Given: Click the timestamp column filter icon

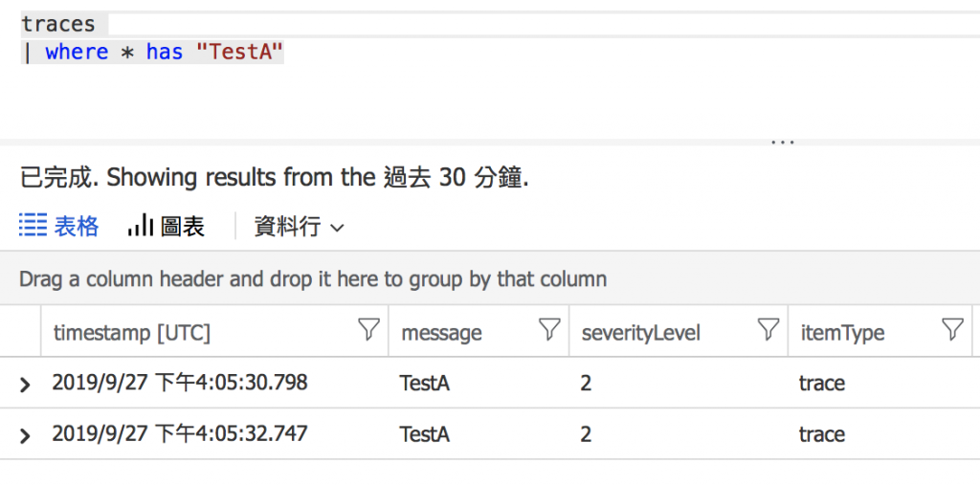Looking at the screenshot, I should pos(368,331).
